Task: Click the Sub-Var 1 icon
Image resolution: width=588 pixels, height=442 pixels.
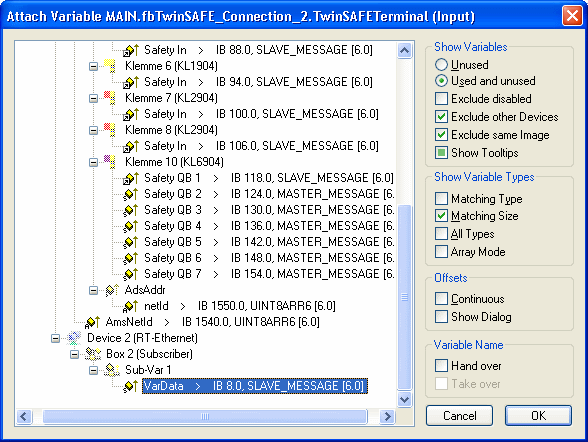Action: pos(112,370)
